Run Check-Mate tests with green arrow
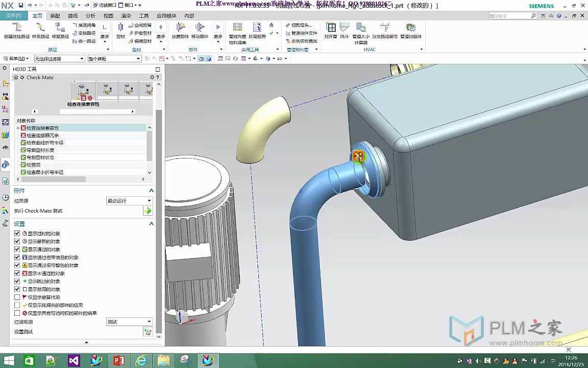 [148, 211]
